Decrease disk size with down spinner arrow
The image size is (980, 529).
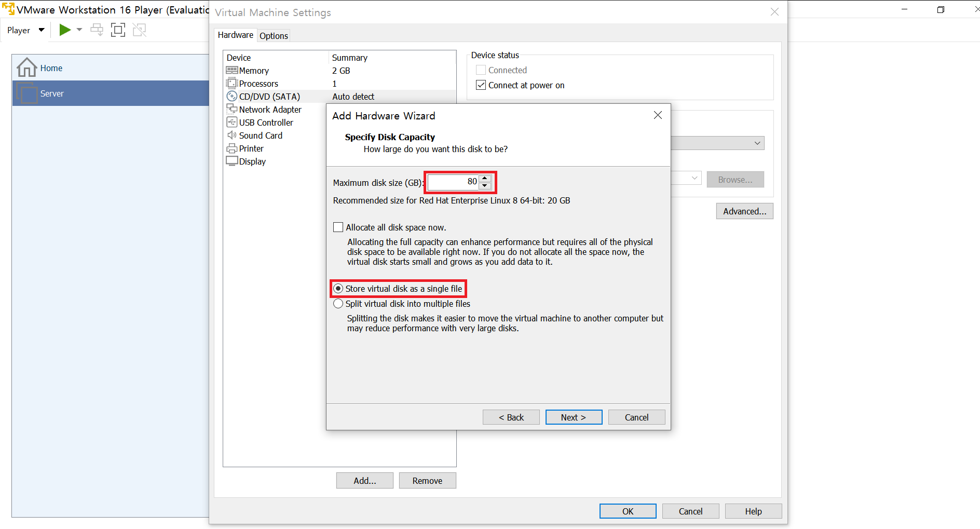pos(485,186)
